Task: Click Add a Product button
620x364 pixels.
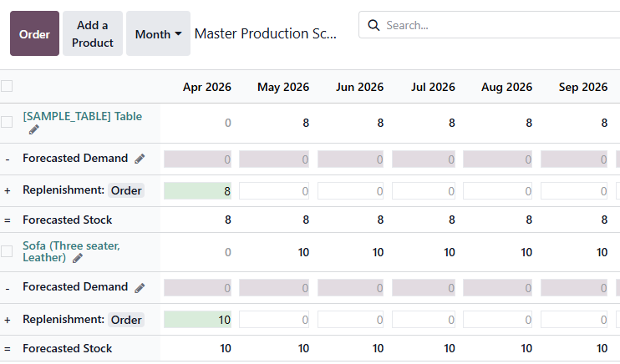Action: (x=93, y=34)
